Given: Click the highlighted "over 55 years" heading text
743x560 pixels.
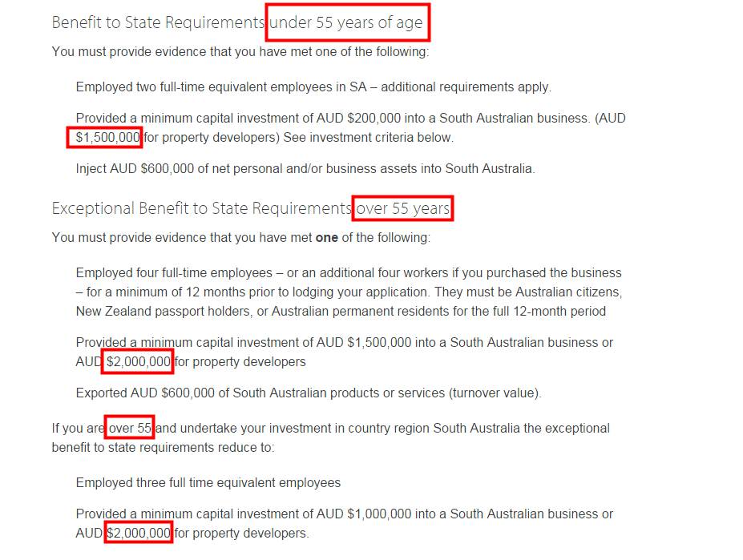Looking at the screenshot, I should pyautogui.click(x=402, y=208).
